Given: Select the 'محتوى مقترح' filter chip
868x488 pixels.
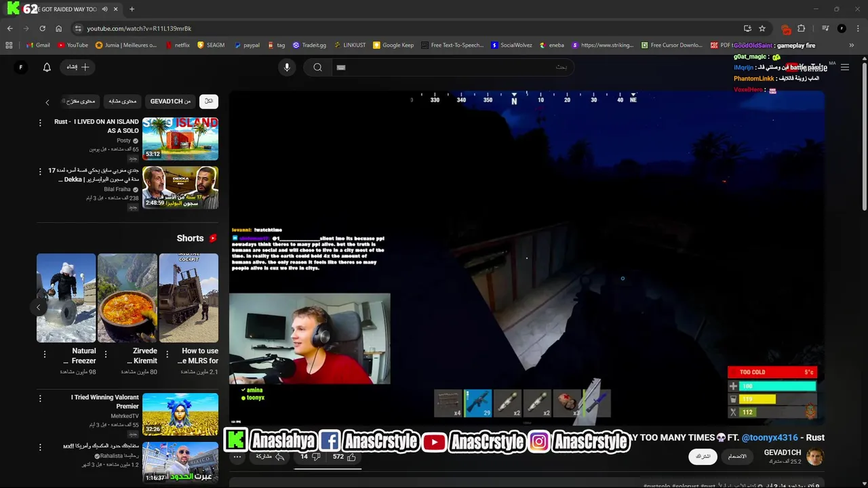Looking at the screenshot, I should coord(81,101).
